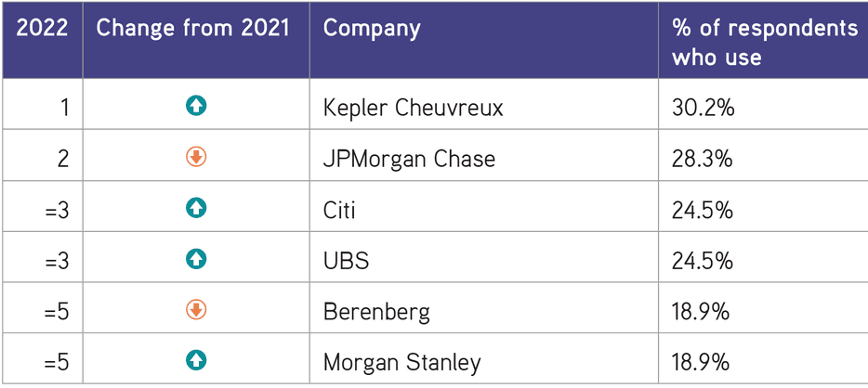Click the teal up arrow beside Morgan Stanley

196,361
